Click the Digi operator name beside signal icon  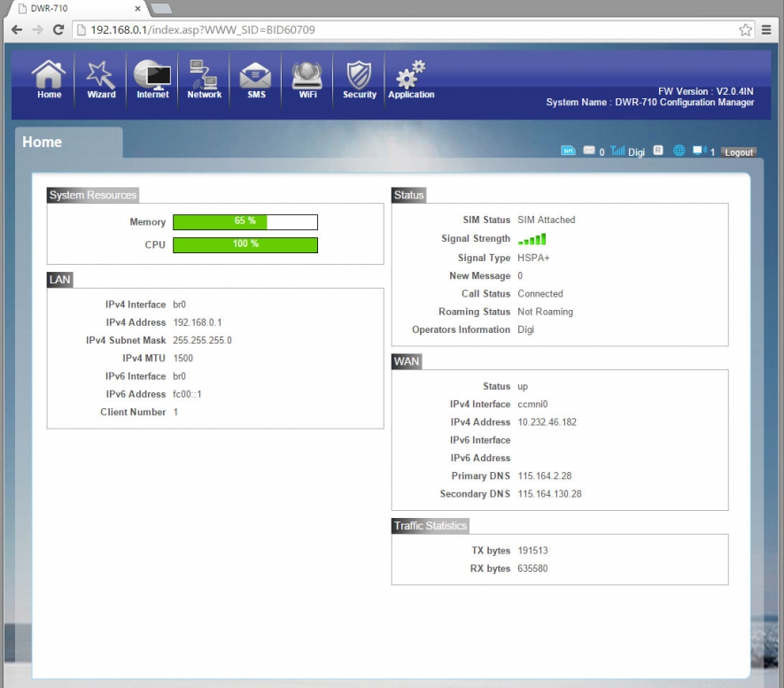click(x=636, y=152)
